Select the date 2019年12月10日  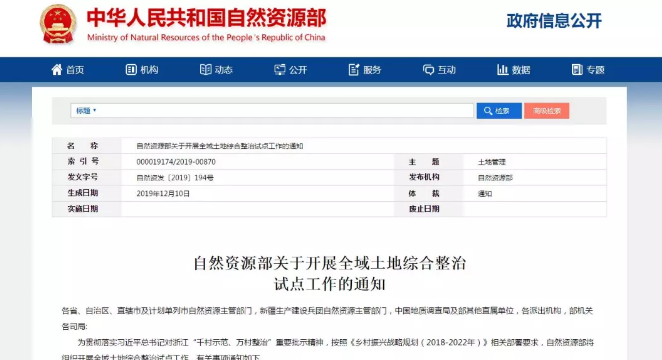point(163,194)
